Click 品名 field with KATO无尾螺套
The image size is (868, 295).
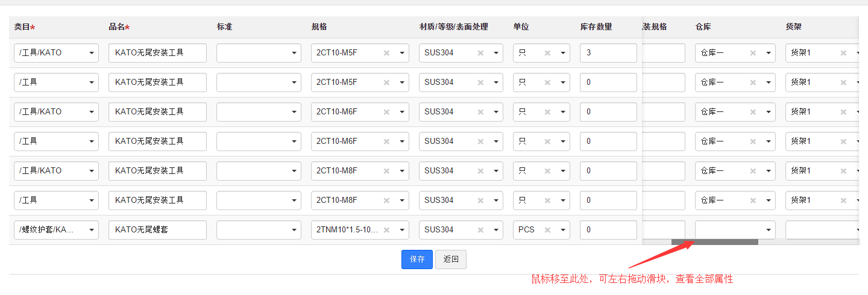coord(157,230)
